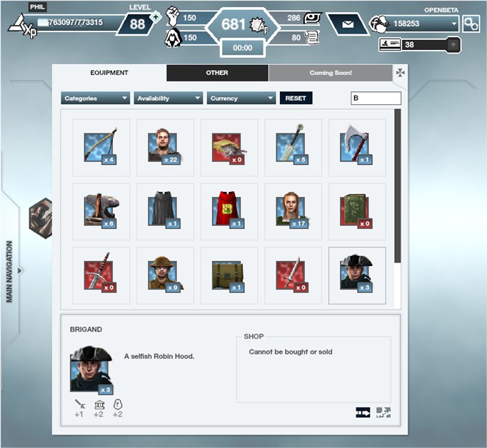Click the card icon beside 38
Image resolution: width=487 pixels, height=448 pixels.
(390, 44)
